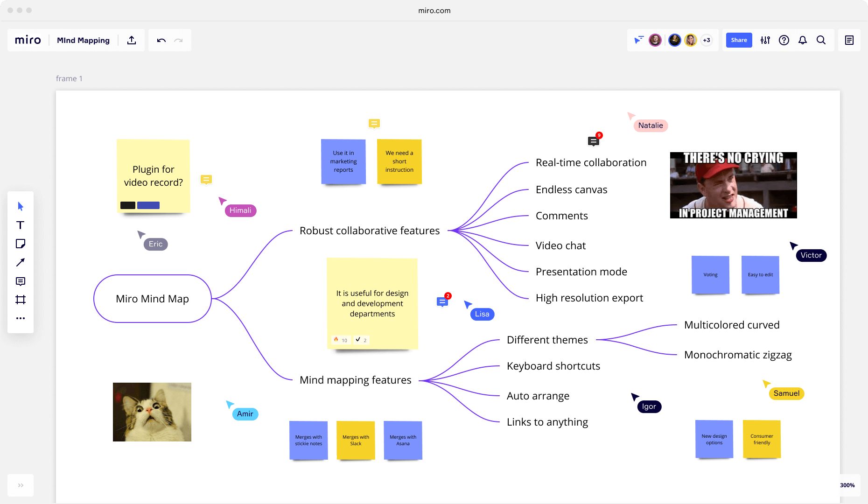Select the Text tool

pos(21,225)
